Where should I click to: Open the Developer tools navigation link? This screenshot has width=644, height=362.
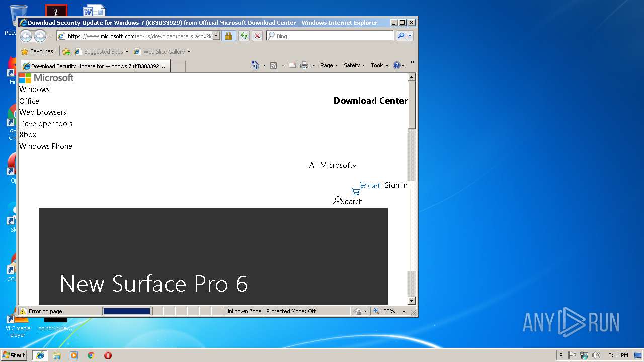[x=46, y=124]
